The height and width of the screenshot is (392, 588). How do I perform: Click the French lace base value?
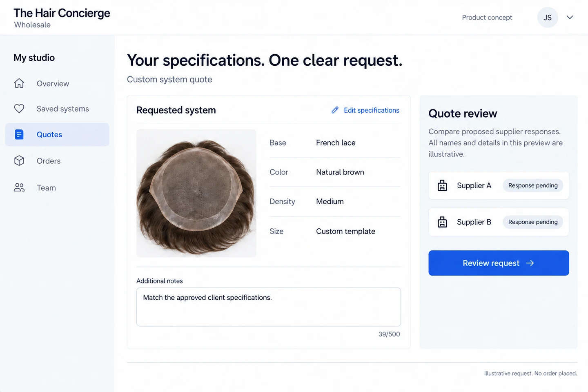[336, 143]
